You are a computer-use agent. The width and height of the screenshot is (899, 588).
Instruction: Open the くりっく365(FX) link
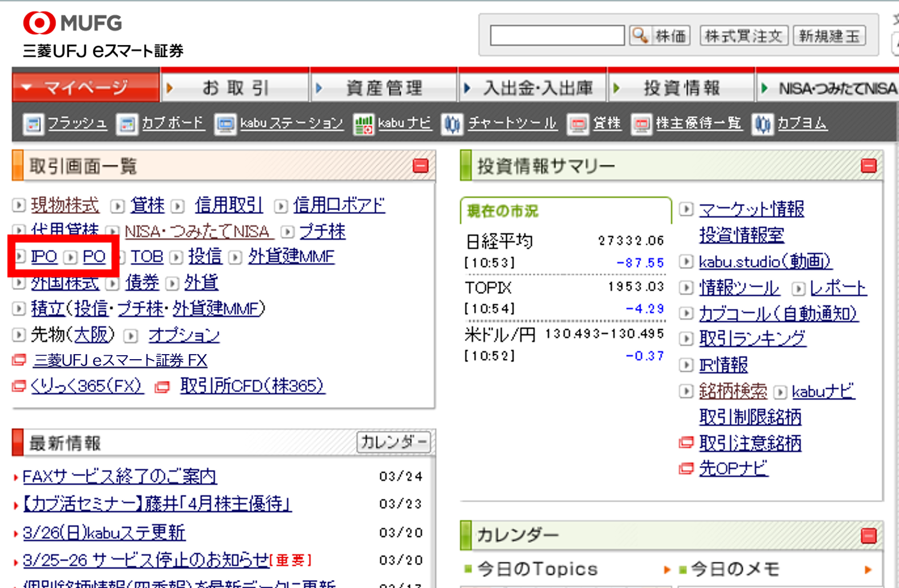point(86,386)
